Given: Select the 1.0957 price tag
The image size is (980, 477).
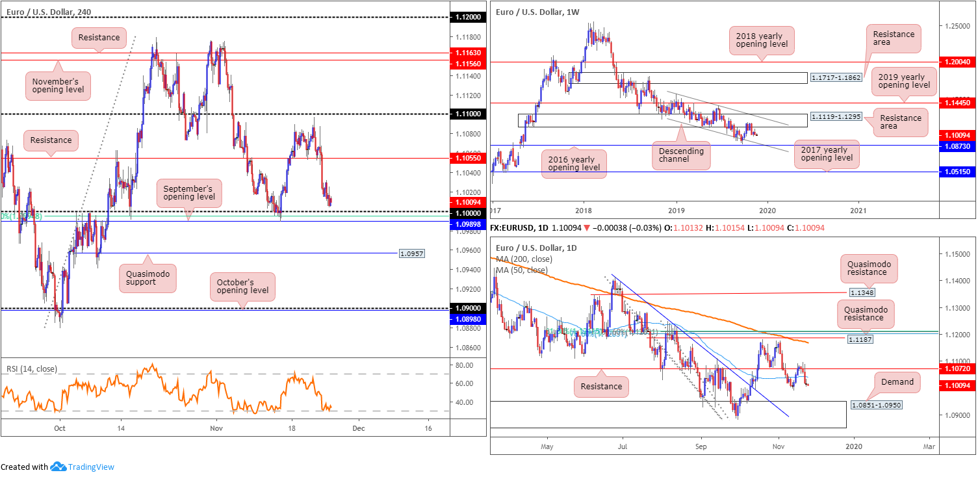Looking at the screenshot, I should click(x=411, y=253).
